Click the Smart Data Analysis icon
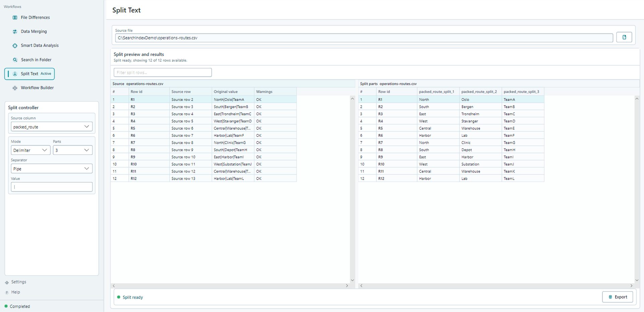This screenshot has width=644, height=312. tap(15, 46)
